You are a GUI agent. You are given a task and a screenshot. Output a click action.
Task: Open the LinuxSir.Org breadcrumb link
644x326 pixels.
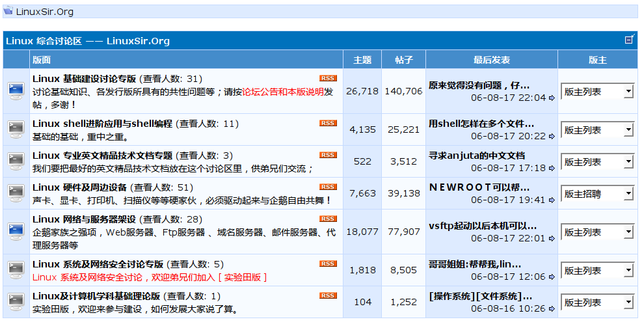tap(45, 12)
